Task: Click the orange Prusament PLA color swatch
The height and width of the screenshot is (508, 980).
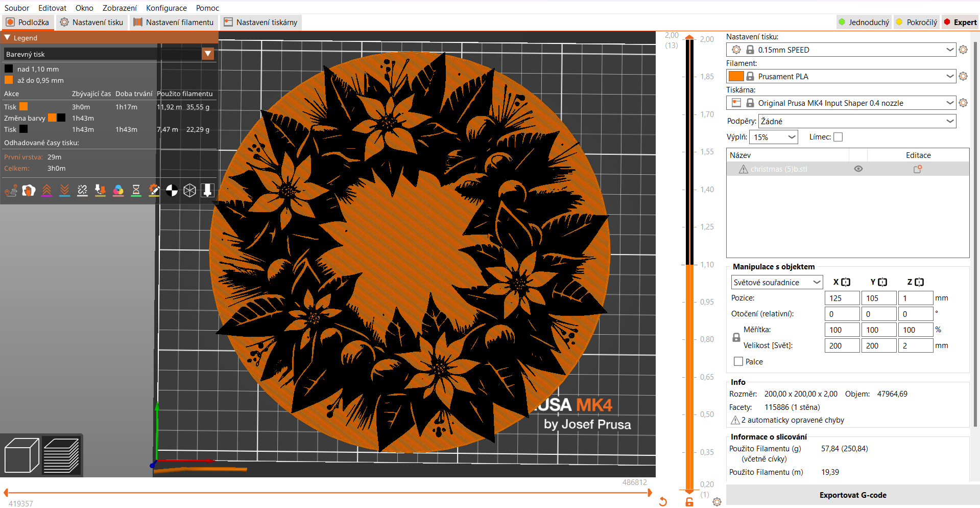Action: coord(736,76)
